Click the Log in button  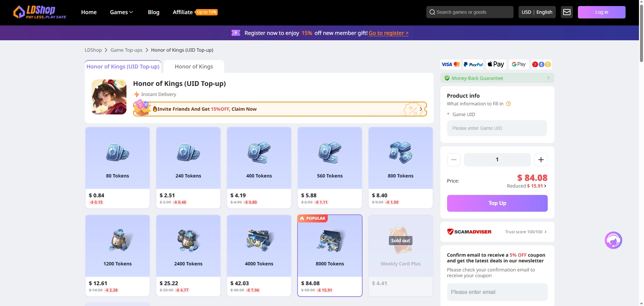coord(601,12)
